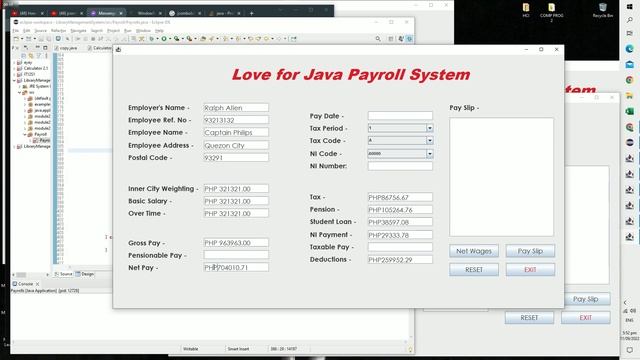
Task: Click the green Run button in Eclipse toolbar
Action: (164, 39)
